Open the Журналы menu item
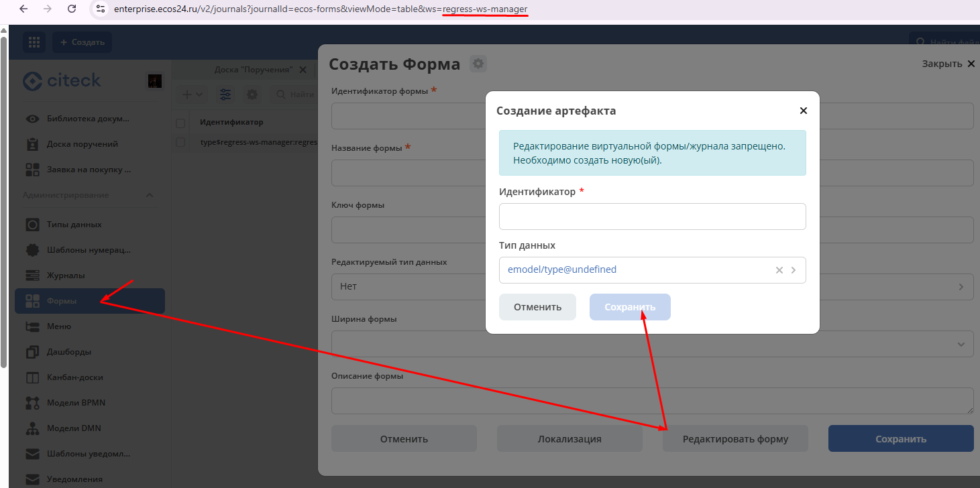This screenshot has height=488, width=980. click(x=66, y=276)
